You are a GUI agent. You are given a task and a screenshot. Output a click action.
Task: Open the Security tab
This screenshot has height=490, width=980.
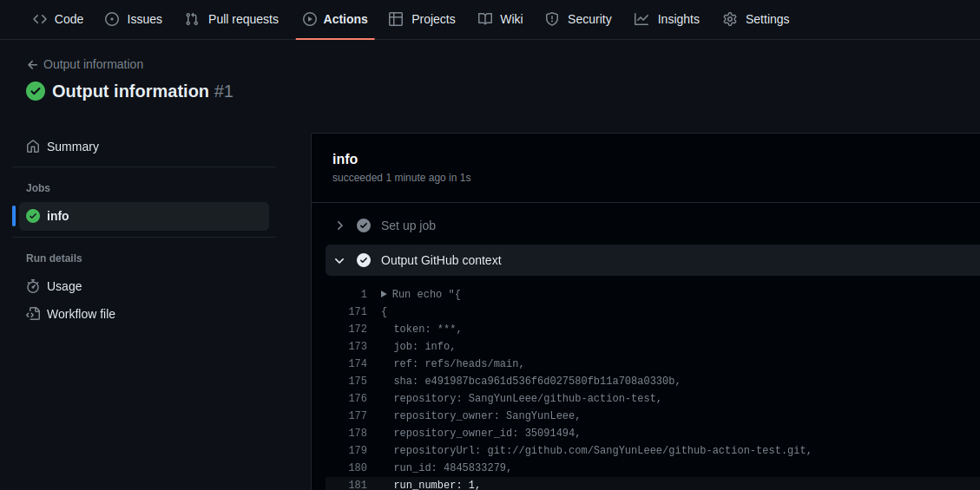578,19
